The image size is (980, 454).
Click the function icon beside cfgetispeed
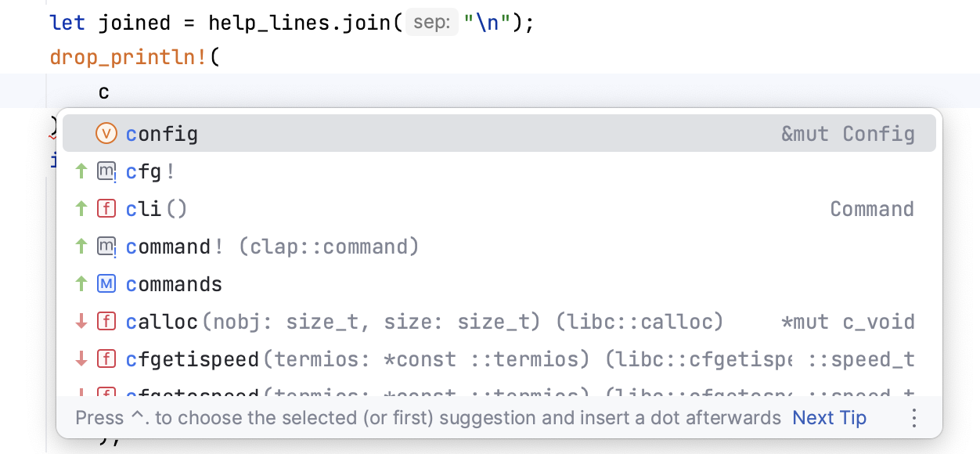coord(106,359)
